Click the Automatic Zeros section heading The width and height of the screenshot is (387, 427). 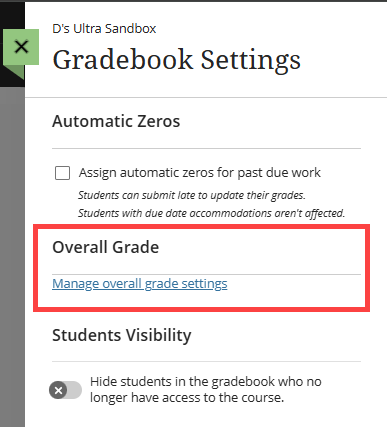click(x=116, y=121)
